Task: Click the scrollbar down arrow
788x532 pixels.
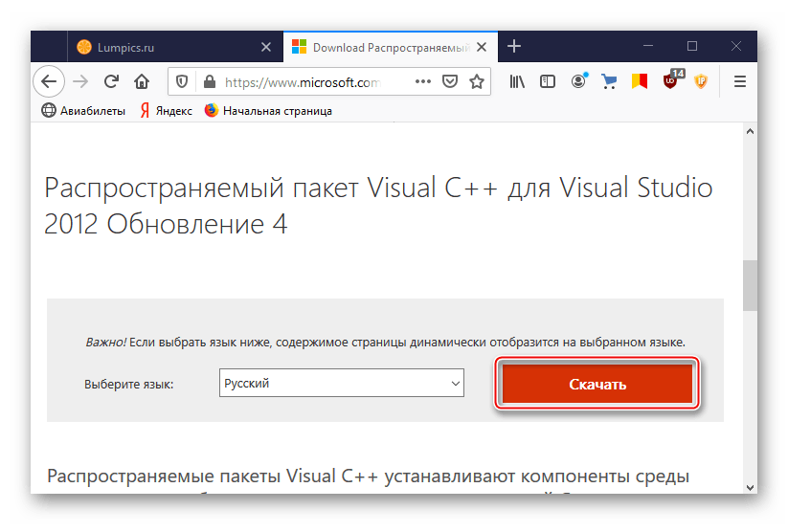Action: coord(750,487)
